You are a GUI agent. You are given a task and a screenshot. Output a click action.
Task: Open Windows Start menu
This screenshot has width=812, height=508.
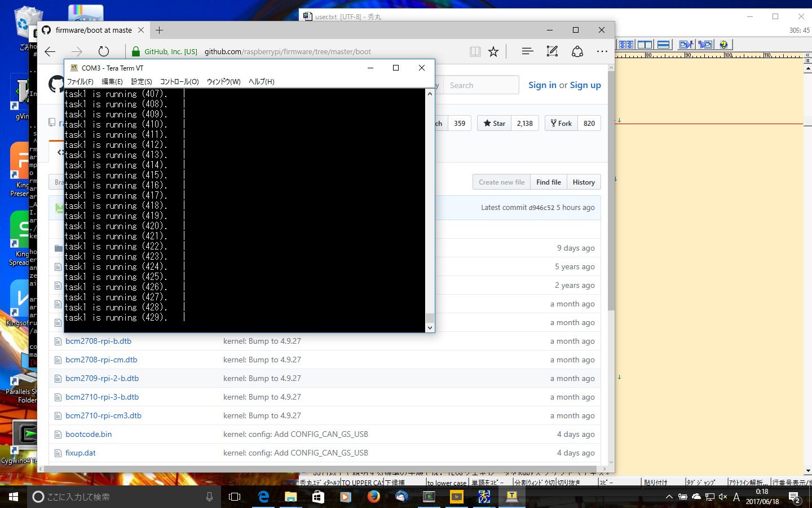14,497
